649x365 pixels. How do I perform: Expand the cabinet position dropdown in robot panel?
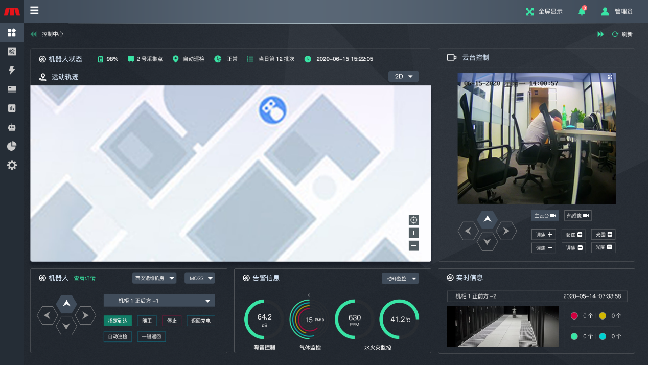[159, 301]
